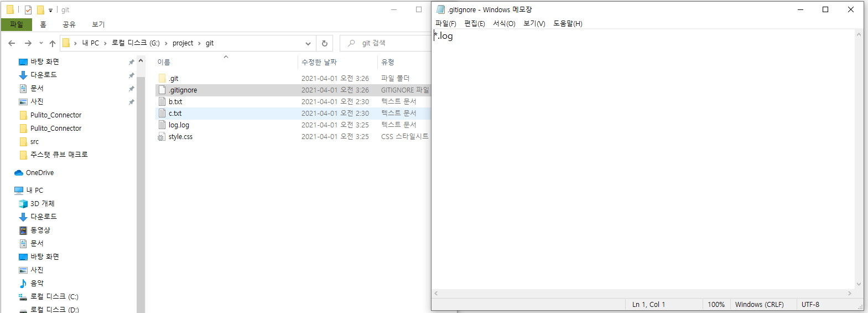
Task: Click Notepad vertical scrollbar down arrow
Action: 859,284
